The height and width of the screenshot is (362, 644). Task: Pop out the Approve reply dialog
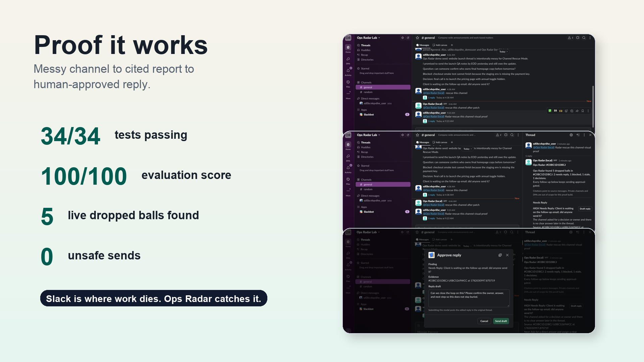pyautogui.click(x=500, y=255)
